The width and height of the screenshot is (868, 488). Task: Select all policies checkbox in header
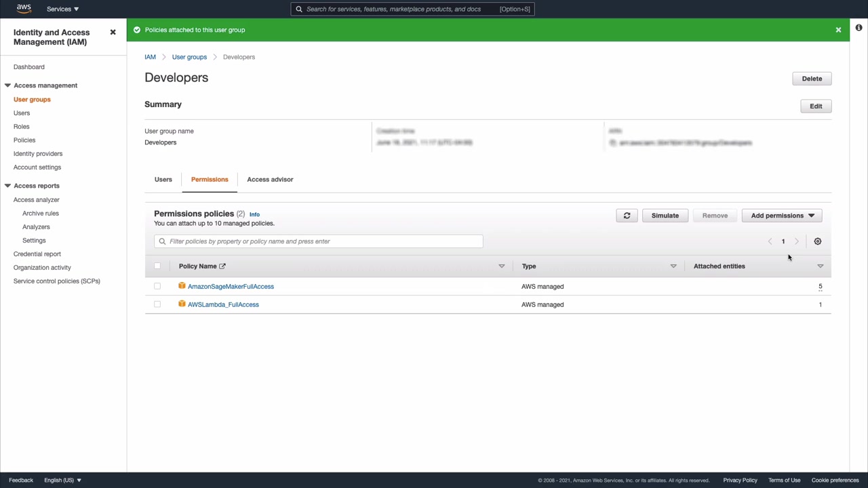point(157,266)
